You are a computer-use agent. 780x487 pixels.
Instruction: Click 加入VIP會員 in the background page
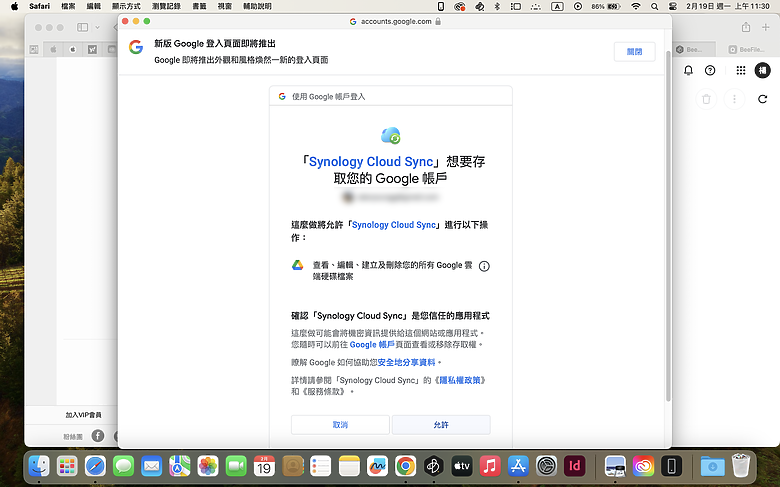[84, 415]
